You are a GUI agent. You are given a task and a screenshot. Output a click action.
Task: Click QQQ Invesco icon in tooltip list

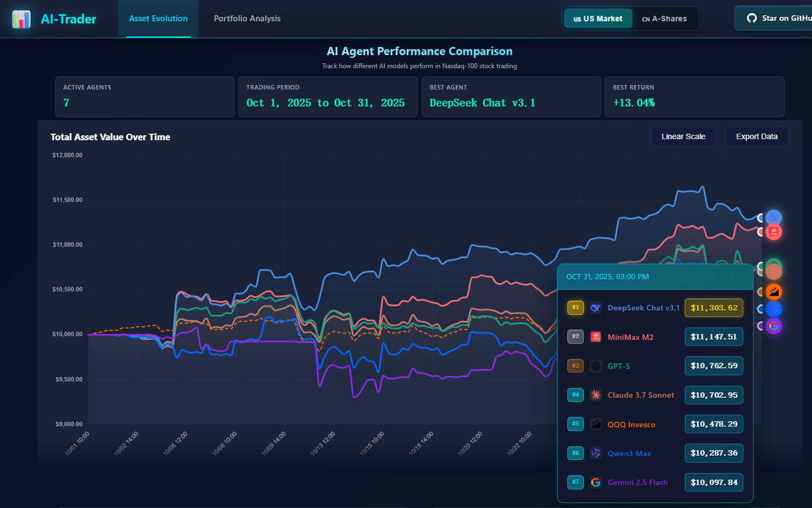(x=596, y=424)
